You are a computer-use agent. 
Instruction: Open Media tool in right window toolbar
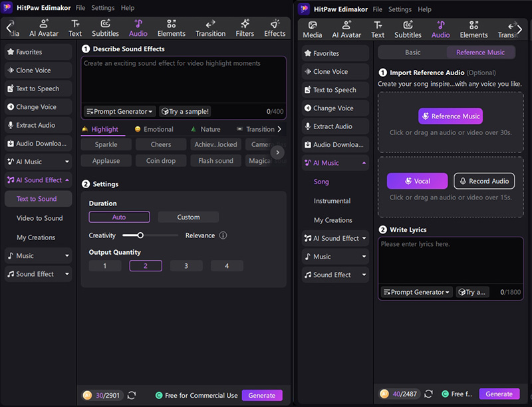tap(313, 30)
